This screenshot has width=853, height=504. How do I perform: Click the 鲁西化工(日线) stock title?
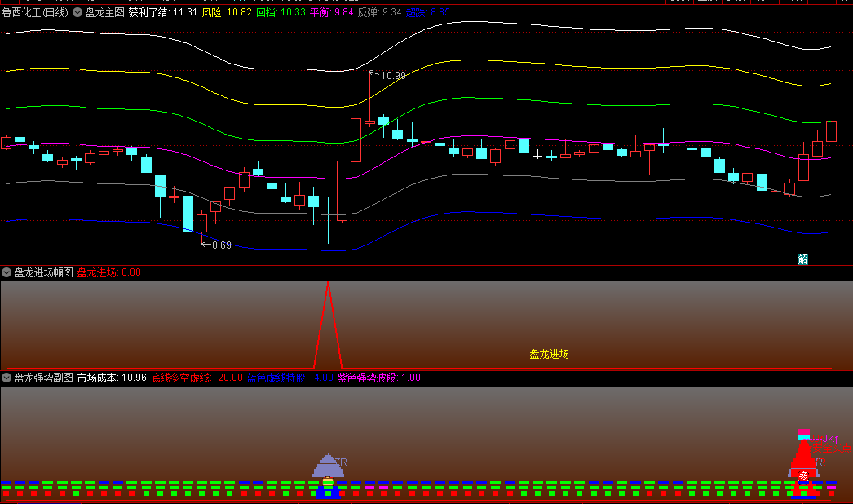point(35,12)
